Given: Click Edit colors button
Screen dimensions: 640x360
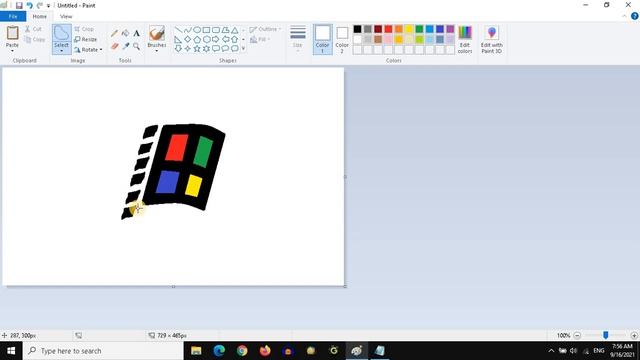Looking at the screenshot, I should point(465,39).
